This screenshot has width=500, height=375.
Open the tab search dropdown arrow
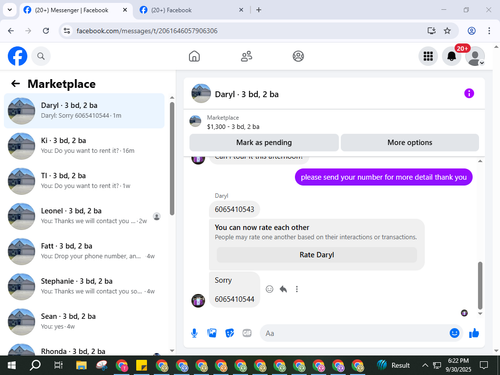tap(10, 10)
